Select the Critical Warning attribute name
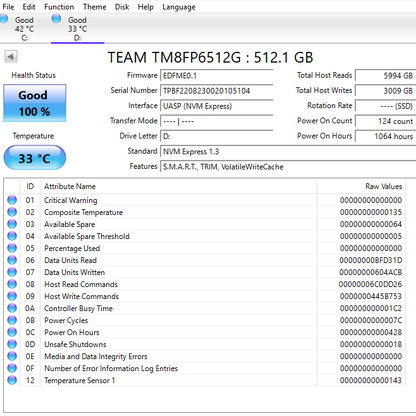 click(x=71, y=200)
